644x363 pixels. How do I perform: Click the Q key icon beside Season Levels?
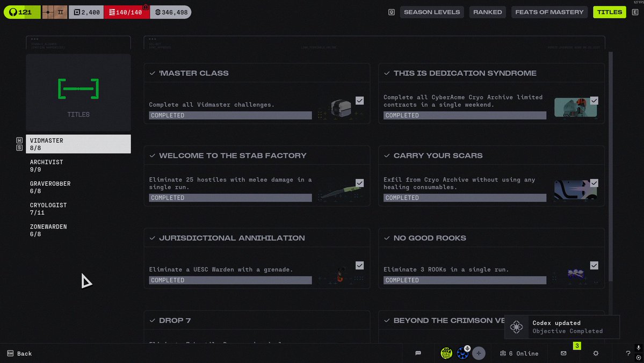[392, 12]
